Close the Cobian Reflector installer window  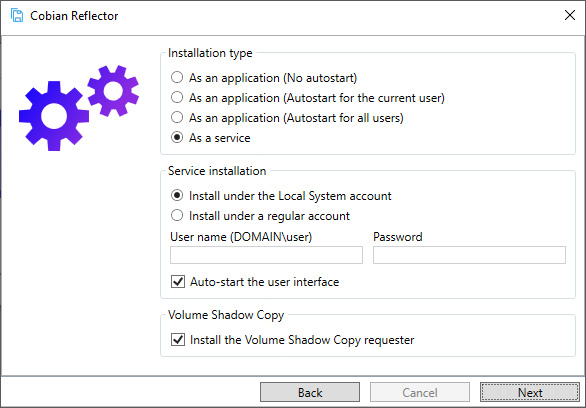tap(570, 15)
